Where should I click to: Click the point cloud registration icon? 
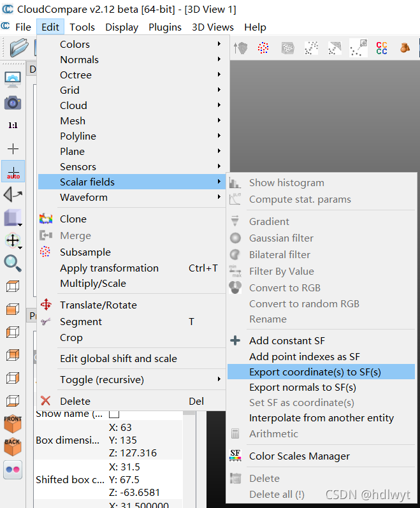pos(335,48)
